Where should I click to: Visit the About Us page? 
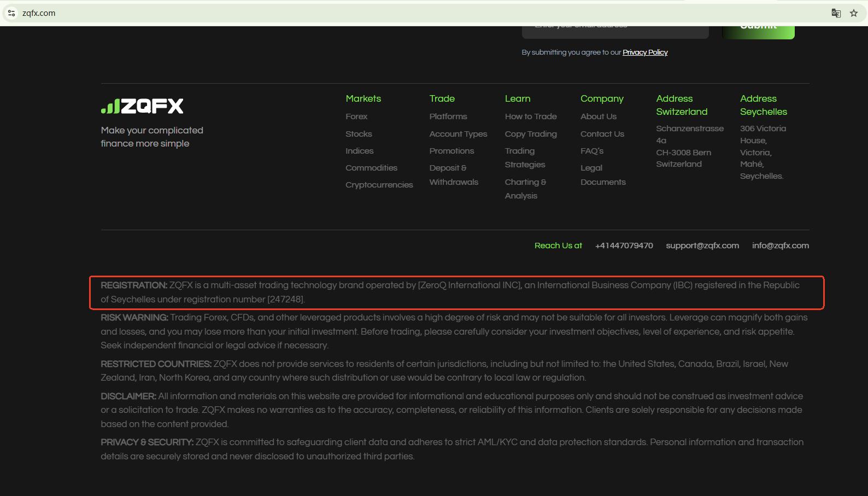click(598, 116)
